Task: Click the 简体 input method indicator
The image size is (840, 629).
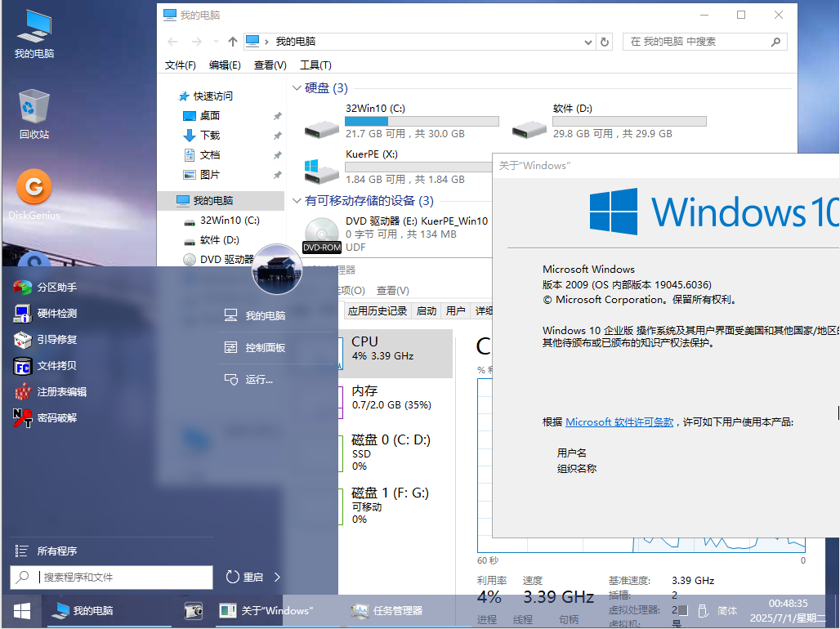Action: (x=727, y=610)
